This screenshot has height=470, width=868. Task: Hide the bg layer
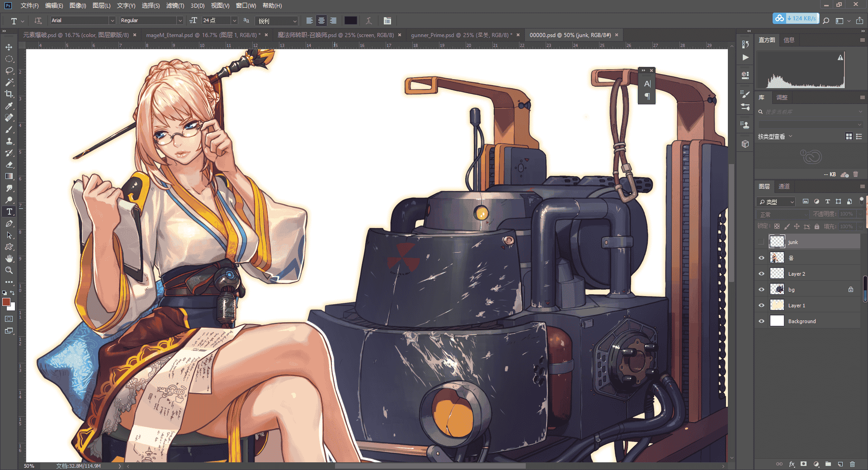[x=761, y=290]
